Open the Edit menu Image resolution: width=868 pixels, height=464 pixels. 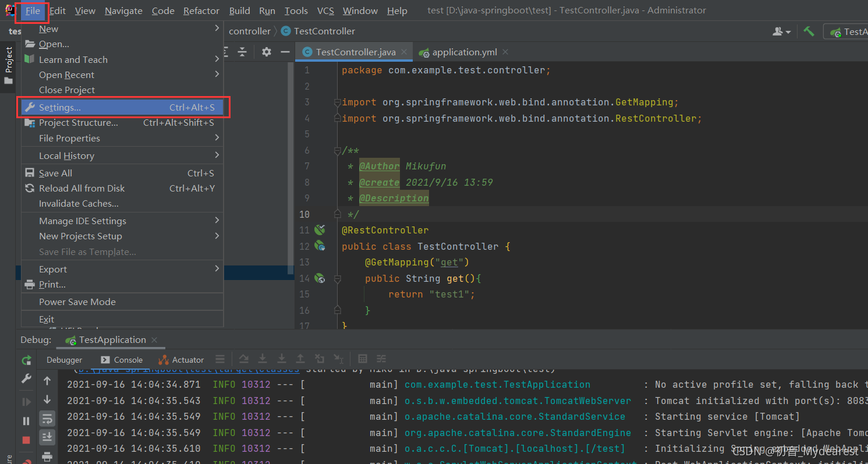point(58,11)
